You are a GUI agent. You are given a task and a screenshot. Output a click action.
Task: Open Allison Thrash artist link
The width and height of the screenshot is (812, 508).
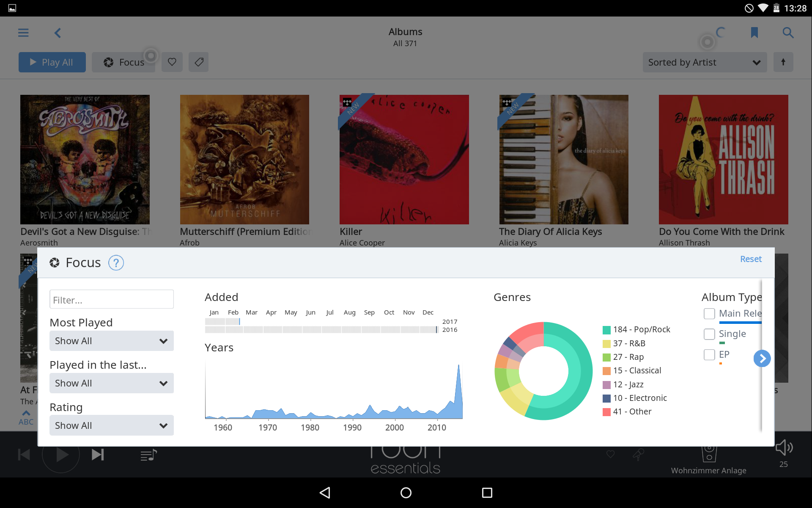(684, 243)
